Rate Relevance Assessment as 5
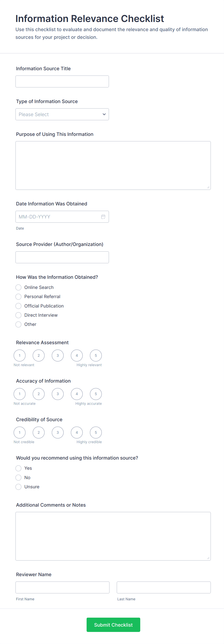The image size is (224, 644). pos(96,355)
